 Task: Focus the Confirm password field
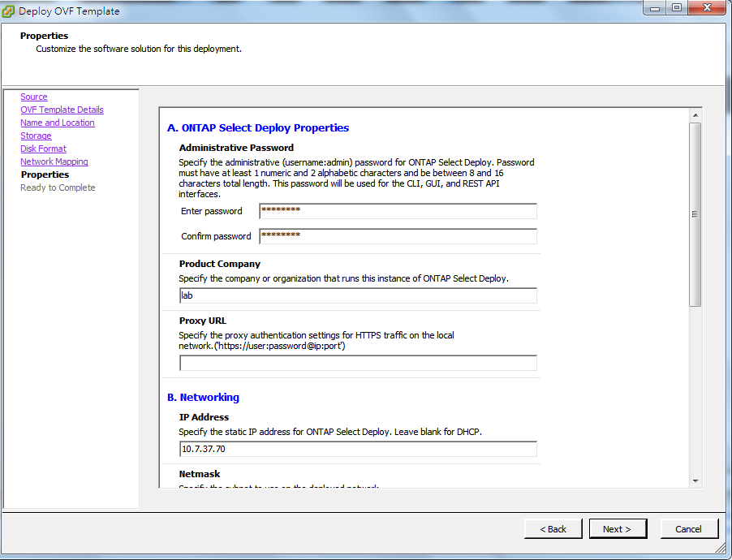(x=398, y=236)
